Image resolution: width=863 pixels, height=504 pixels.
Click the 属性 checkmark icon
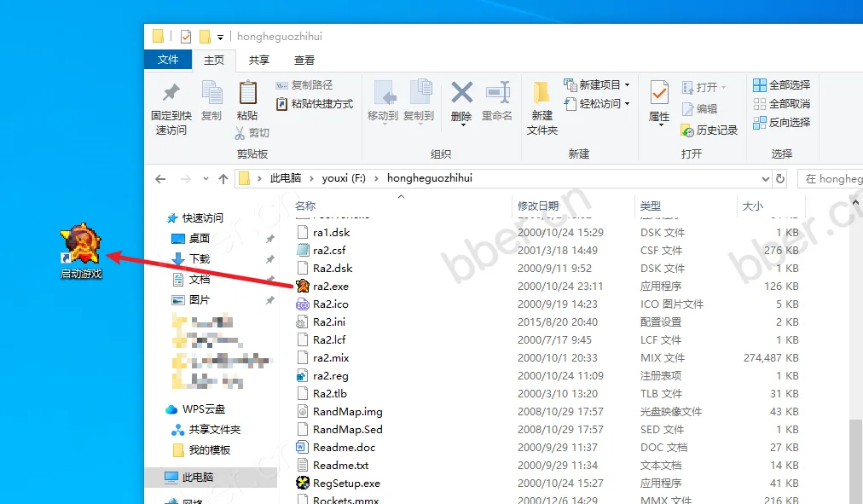(x=659, y=92)
